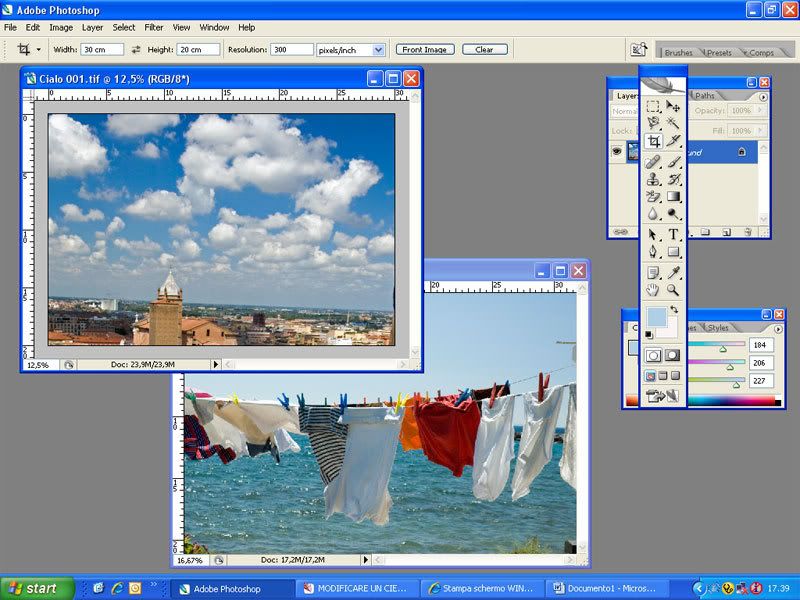Switch to Quick Mask mode

(x=672, y=356)
